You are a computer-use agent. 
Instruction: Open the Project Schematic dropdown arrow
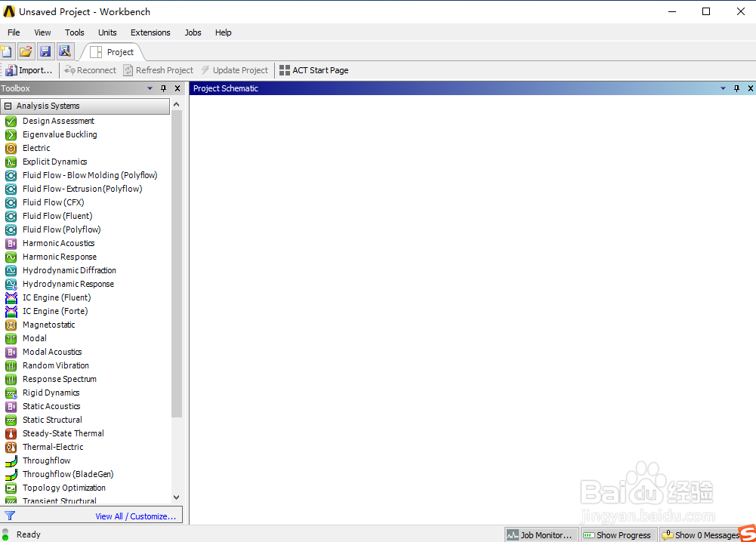[x=723, y=88]
